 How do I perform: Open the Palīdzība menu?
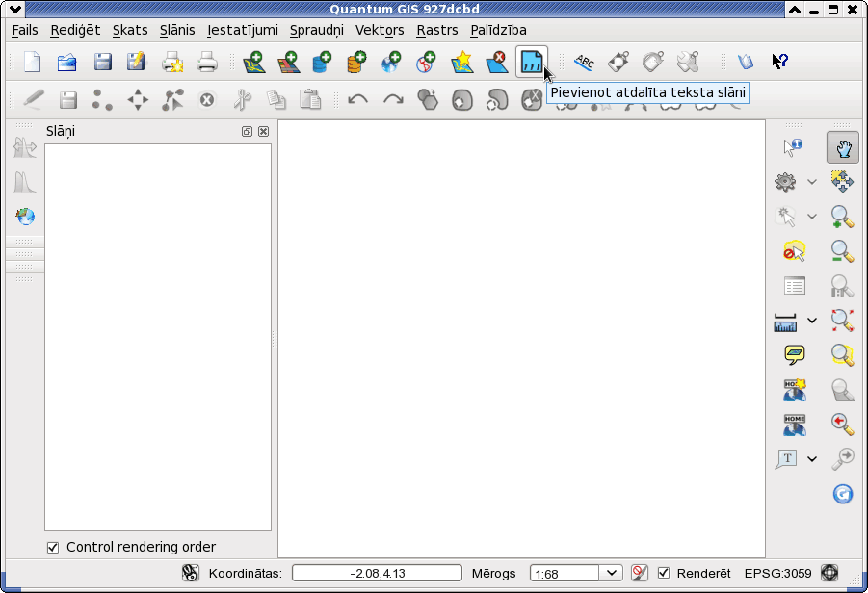pyautogui.click(x=498, y=30)
